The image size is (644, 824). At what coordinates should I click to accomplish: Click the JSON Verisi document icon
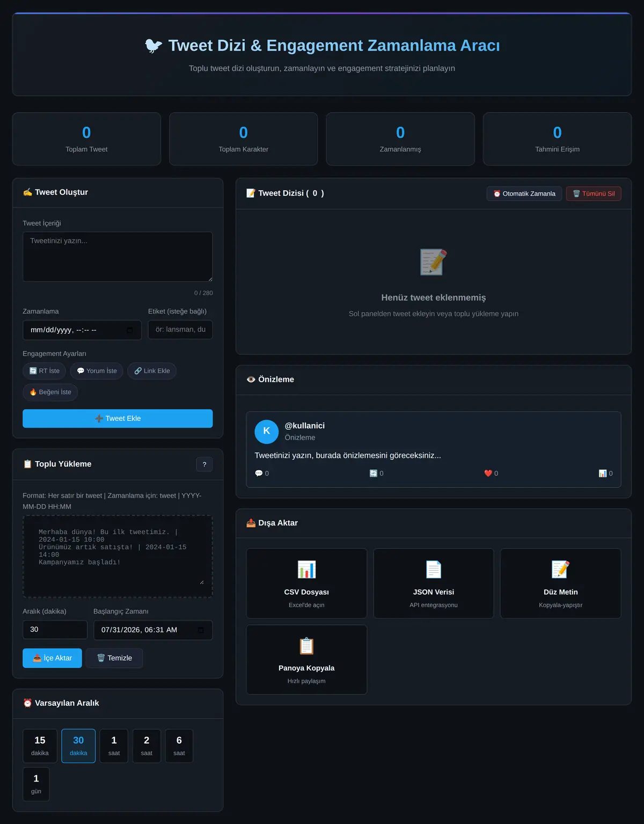tap(434, 570)
